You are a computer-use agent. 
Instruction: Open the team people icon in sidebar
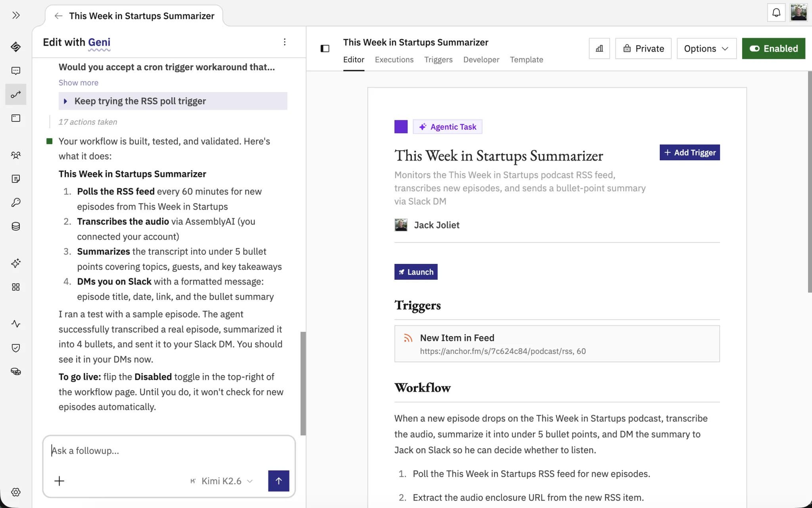click(16, 155)
